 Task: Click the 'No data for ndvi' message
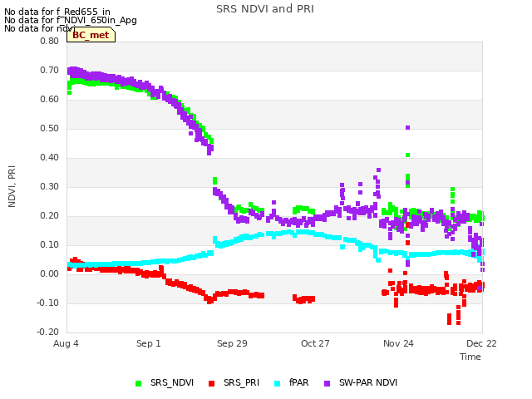(x=40, y=28)
